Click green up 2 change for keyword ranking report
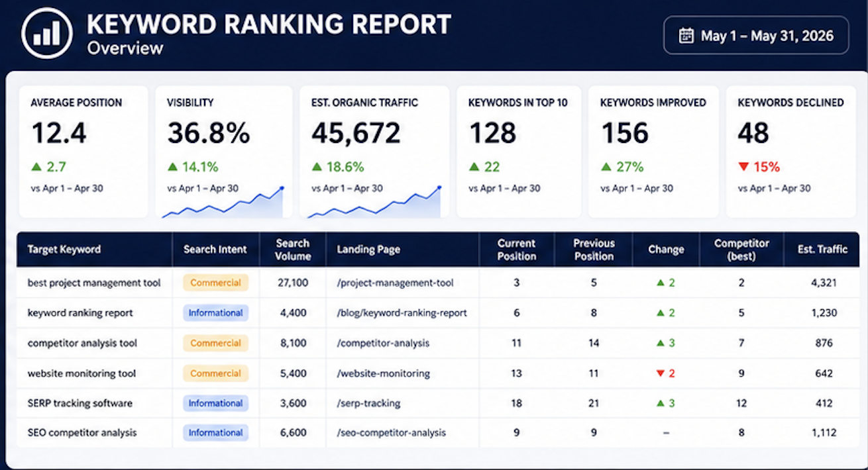The width and height of the screenshot is (868, 470). (x=666, y=312)
